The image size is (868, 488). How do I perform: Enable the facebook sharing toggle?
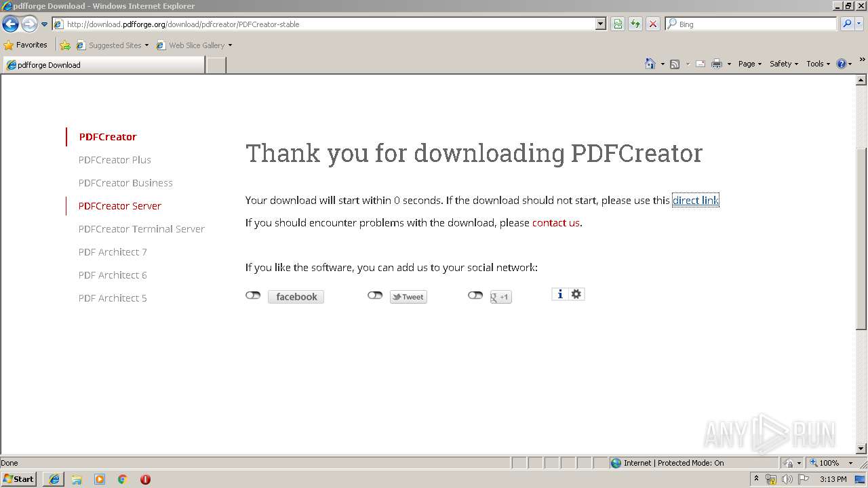pos(253,296)
